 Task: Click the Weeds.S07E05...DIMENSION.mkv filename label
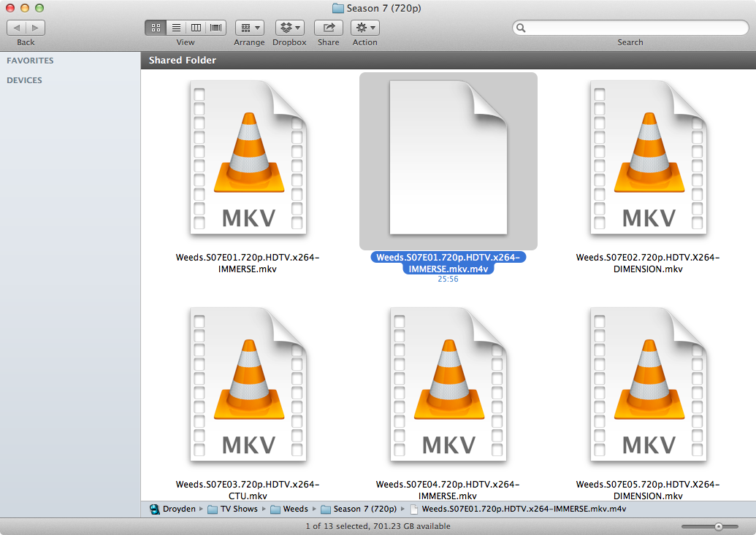click(648, 490)
